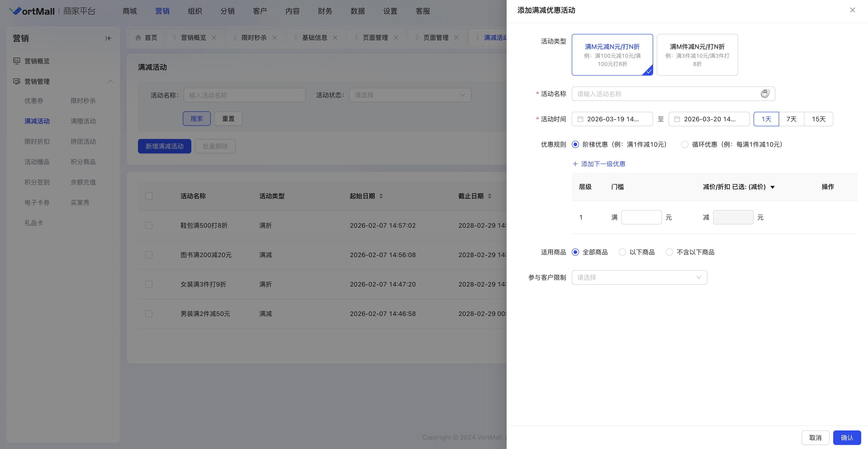Click the calendar icon in start date field

pos(580,119)
